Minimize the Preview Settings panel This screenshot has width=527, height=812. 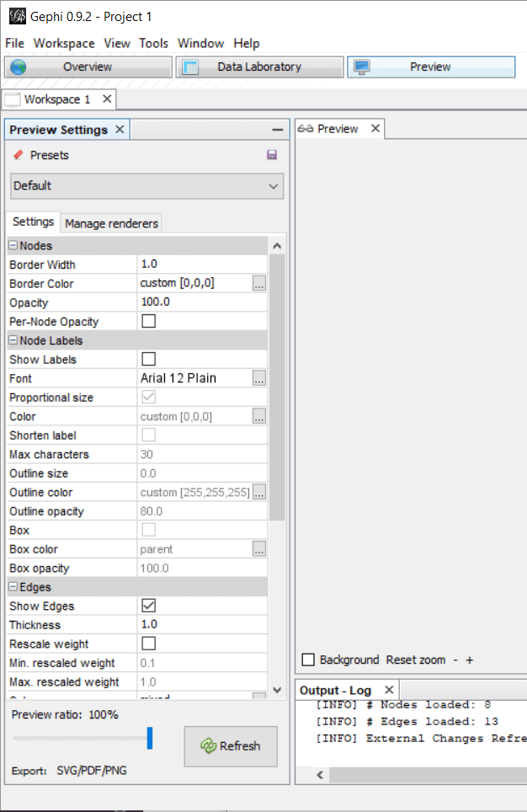point(278,130)
